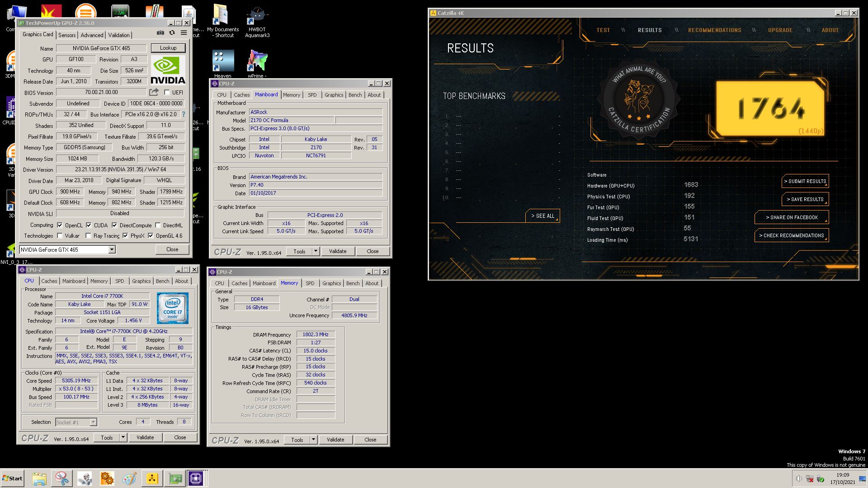Open the CPU-Z purple chip taskbar icon

click(196, 478)
